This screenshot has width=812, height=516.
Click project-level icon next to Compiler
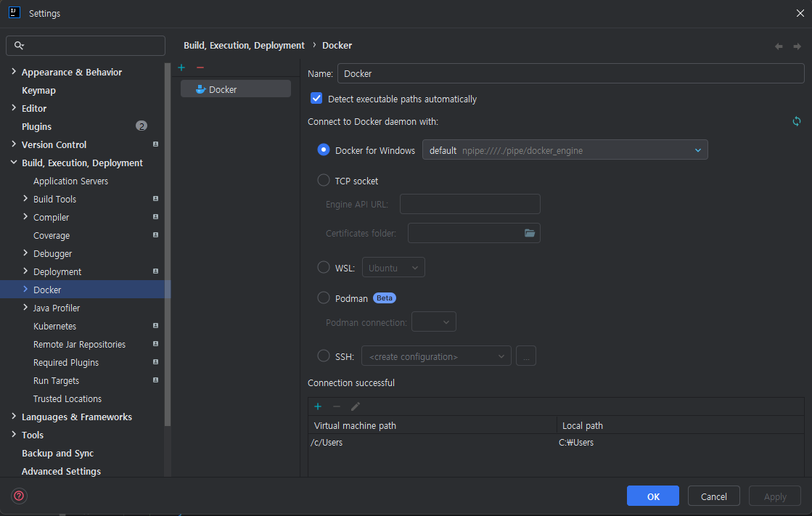155,217
